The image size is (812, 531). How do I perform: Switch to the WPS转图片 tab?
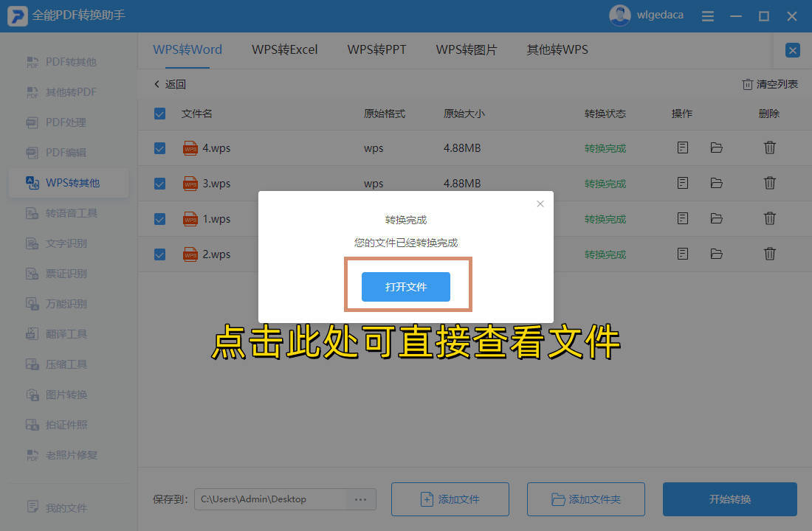click(466, 49)
